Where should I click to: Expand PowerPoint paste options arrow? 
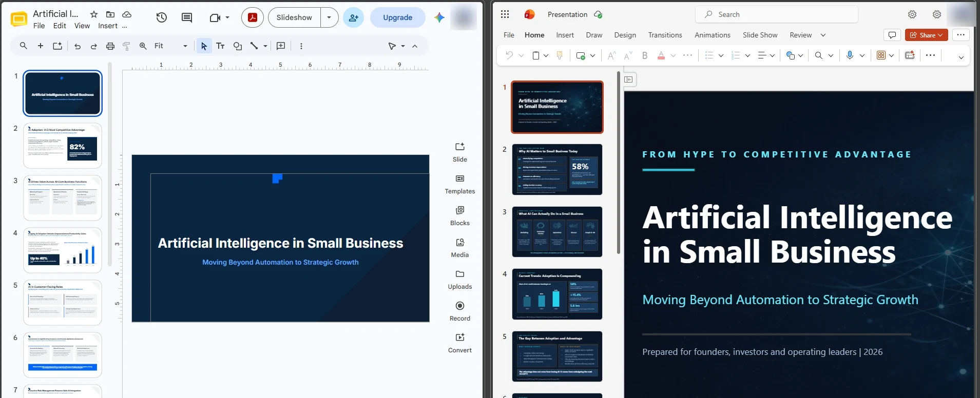546,55
